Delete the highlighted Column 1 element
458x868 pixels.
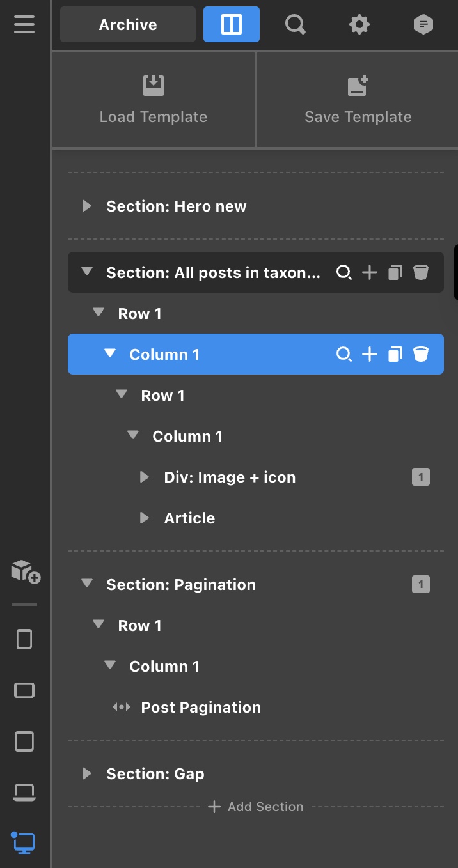pyautogui.click(x=420, y=354)
